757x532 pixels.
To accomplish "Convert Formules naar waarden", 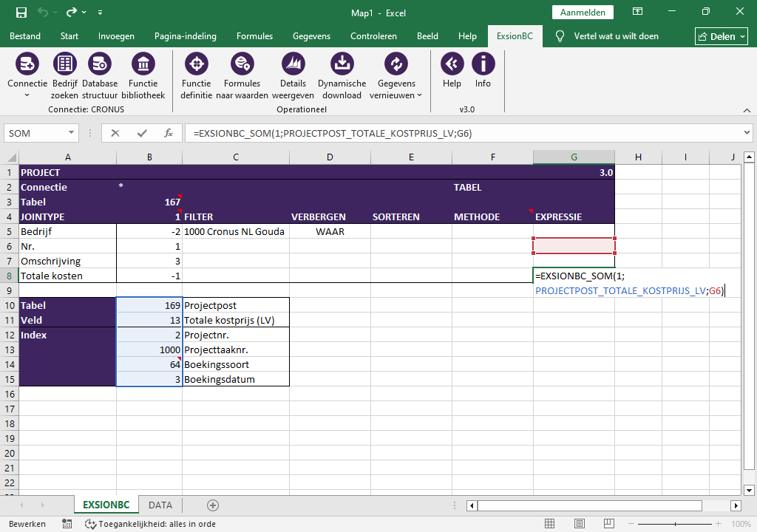I will click(x=242, y=64).
